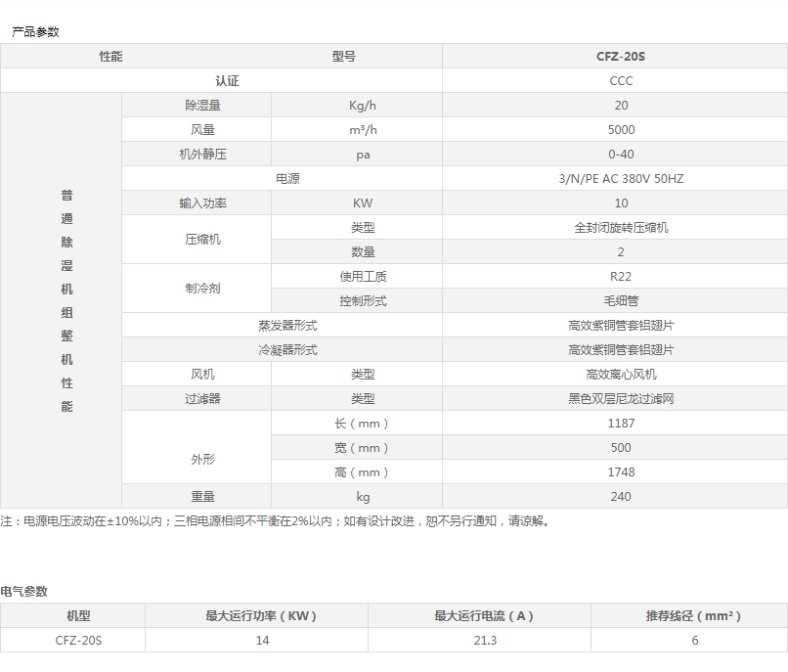Click the 认证 row label

[x=227, y=81]
